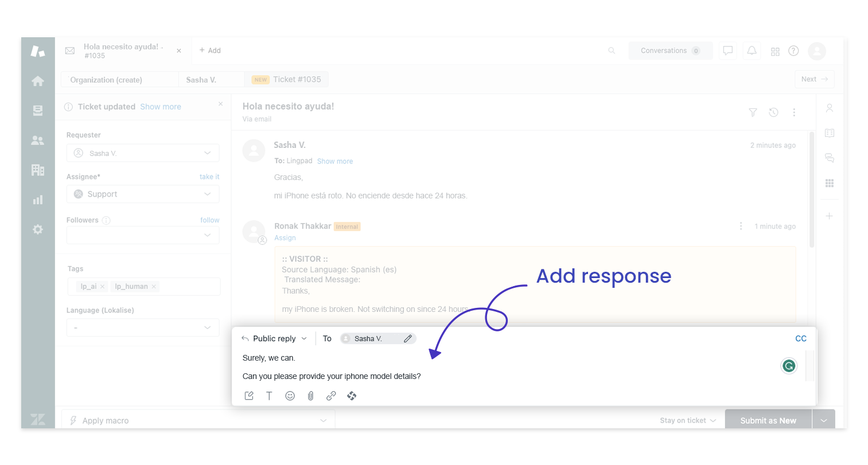Open the help question mark icon

(x=793, y=50)
